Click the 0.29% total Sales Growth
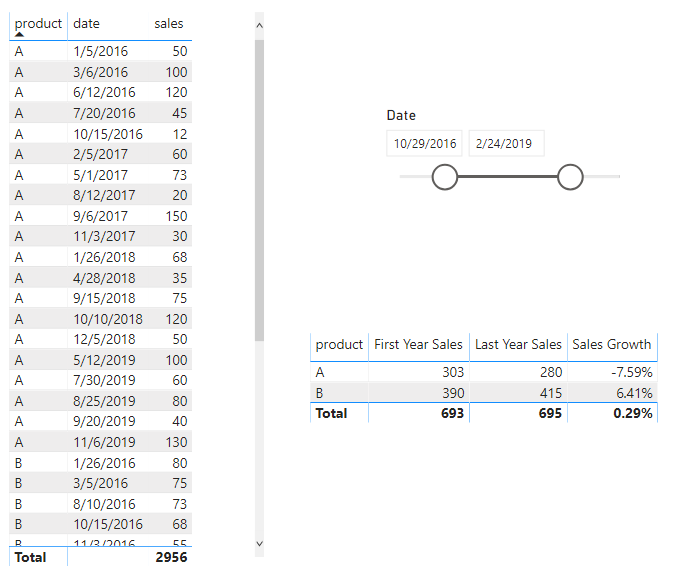Image resolution: width=684 pixels, height=582 pixels. point(633,413)
